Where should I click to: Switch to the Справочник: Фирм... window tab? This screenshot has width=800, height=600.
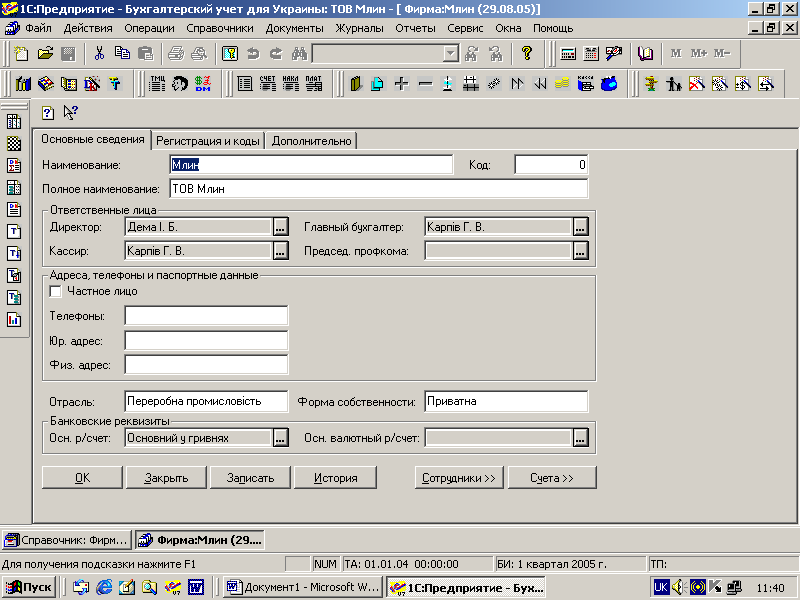[67, 540]
